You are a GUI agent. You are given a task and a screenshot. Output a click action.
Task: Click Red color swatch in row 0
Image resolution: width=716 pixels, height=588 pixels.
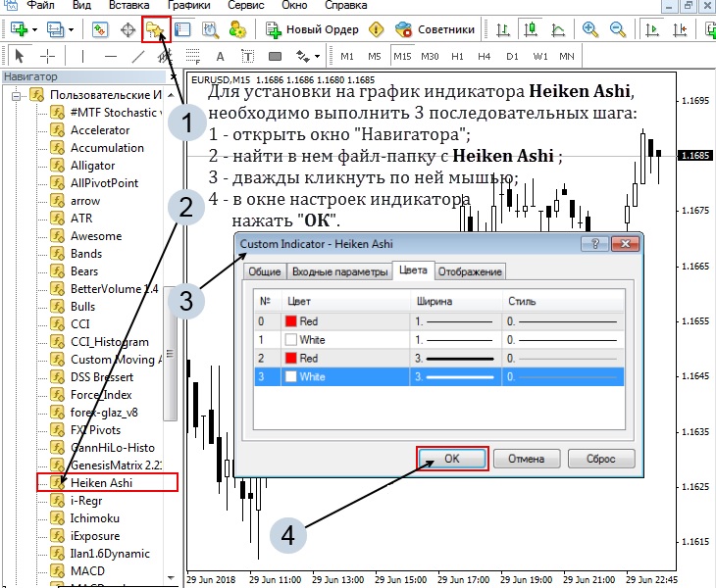coord(291,321)
